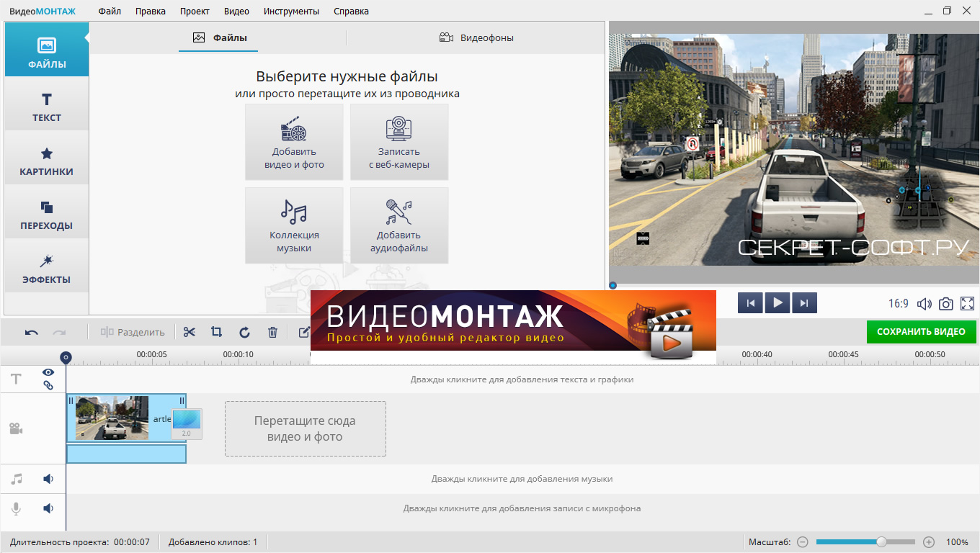Click the timeline playhead marker
Image resolution: width=980 pixels, height=553 pixels.
[x=66, y=357]
